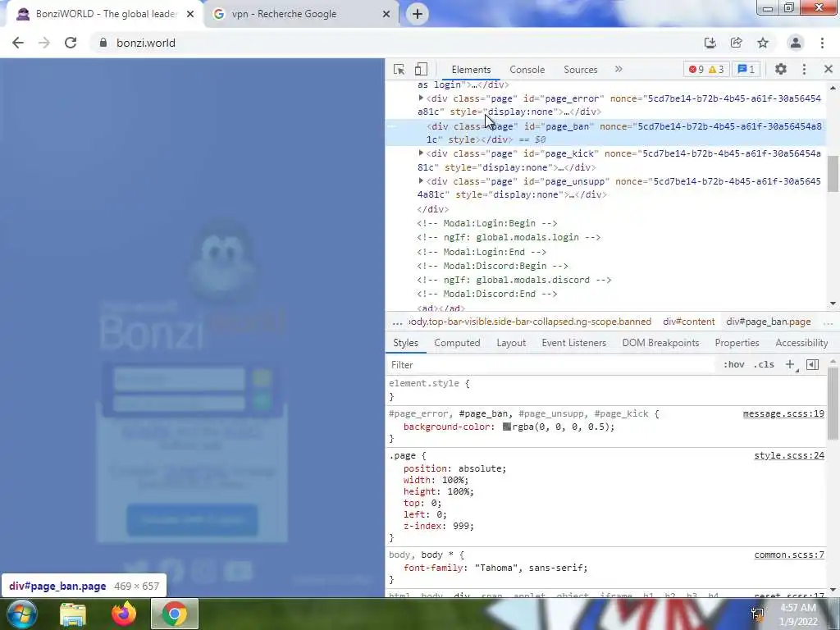This screenshot has width=840, height=630.
Task: Open the Windows Start menu
Action: click(21, 614)
